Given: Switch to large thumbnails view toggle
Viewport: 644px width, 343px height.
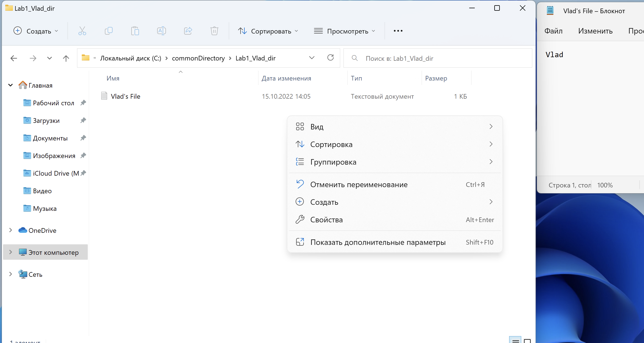Looking at the screenshot, I should click(x=527, y=340).
